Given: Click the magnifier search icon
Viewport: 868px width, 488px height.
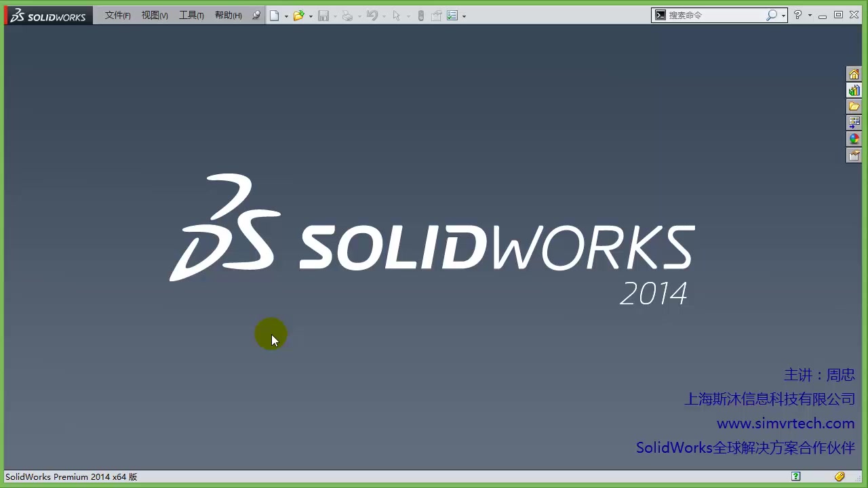Looking at the screenshot, I should pos(772,15).
